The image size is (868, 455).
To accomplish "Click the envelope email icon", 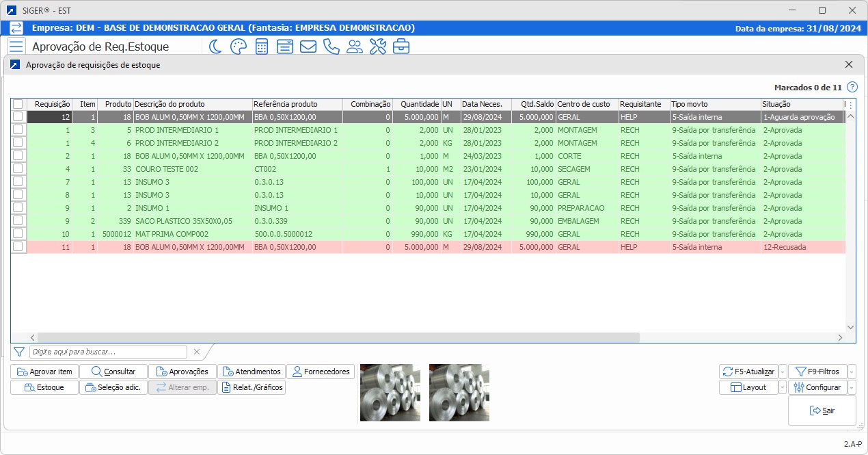I will tap(308, 47).
